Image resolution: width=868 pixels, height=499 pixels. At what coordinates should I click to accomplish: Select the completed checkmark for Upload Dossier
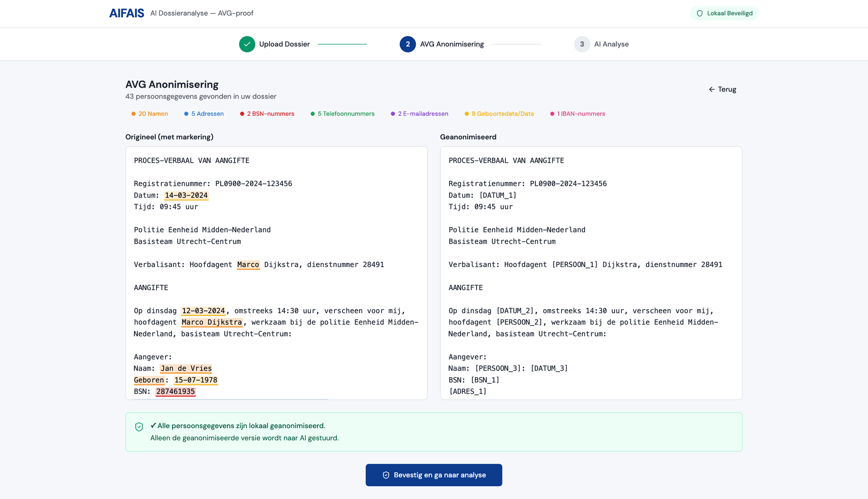247,44
